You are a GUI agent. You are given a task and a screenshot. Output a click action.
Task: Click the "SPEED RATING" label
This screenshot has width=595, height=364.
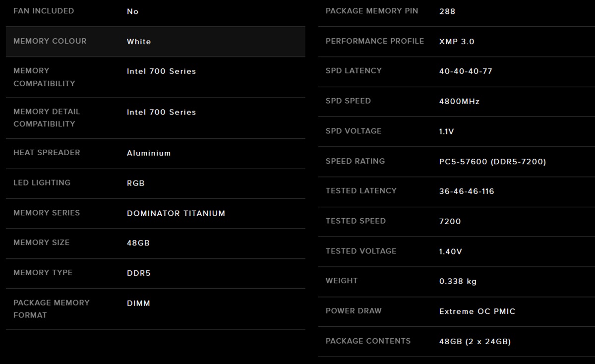(x=356, y=161)
